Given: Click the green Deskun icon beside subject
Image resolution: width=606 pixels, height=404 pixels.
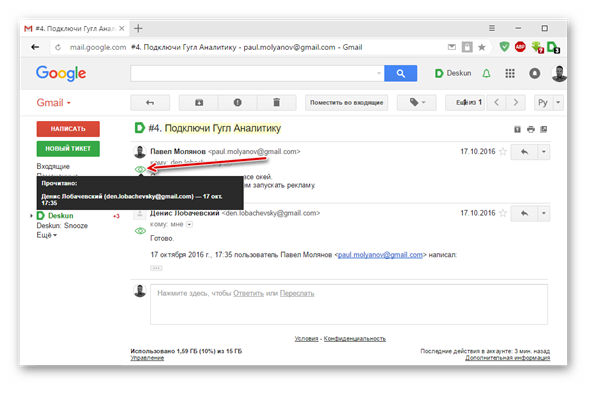Looking at the screenshot, I should coord(139,128).
